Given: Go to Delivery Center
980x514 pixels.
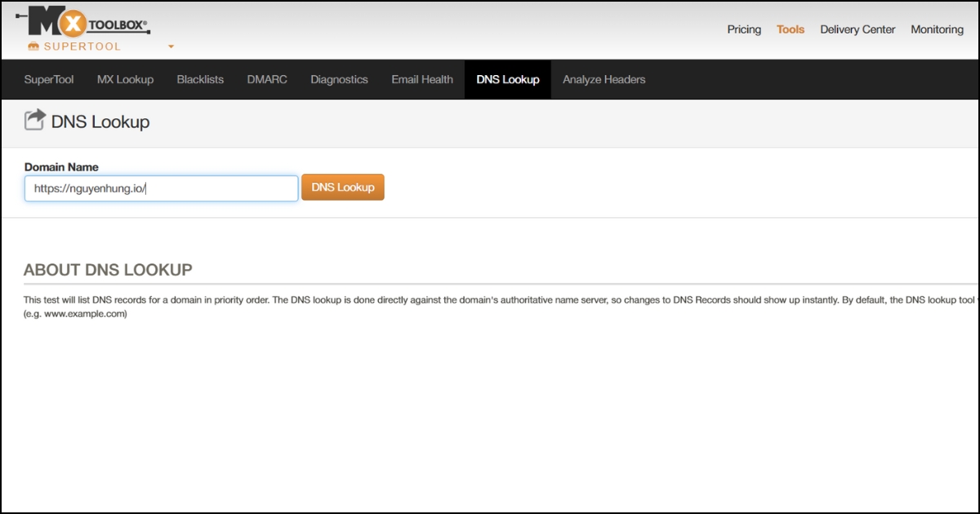Looking at the screenshot, I should [857, 29].
